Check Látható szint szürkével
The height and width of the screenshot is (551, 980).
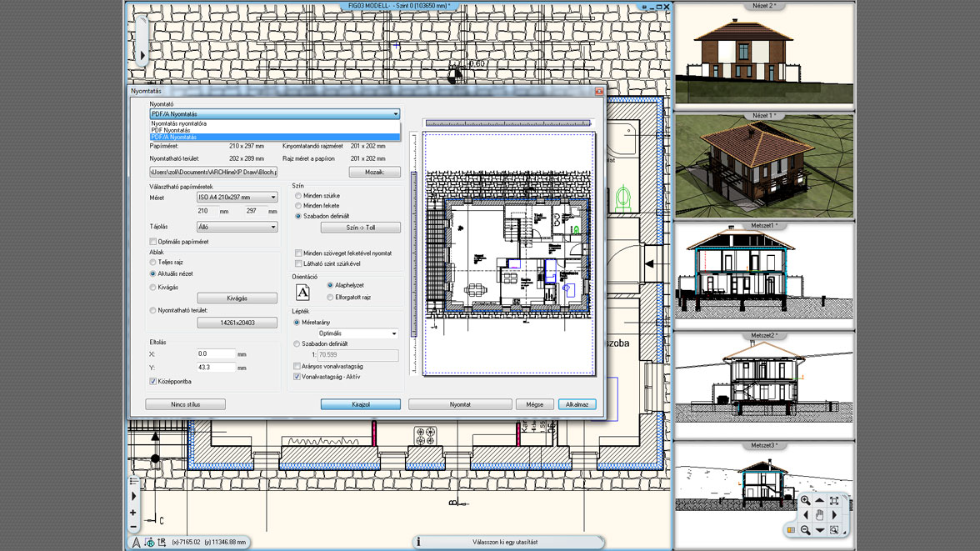tap(298, 264)
